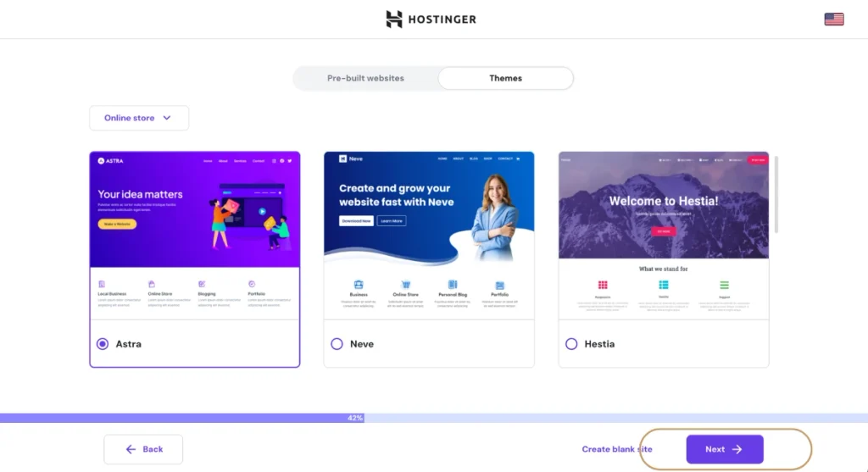Click the Next button

725,449
